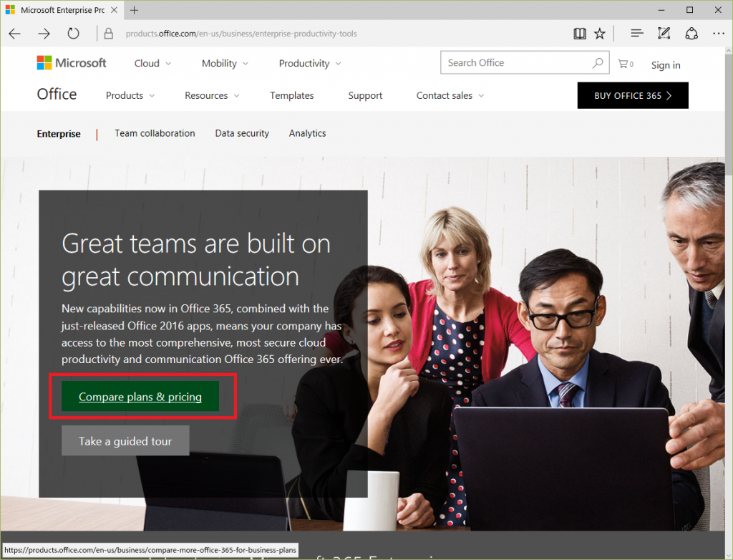The width and height of the screenshot is (733, 560).
Task: Add page to favorites with star icon
Action: click(x=600, y=34)
